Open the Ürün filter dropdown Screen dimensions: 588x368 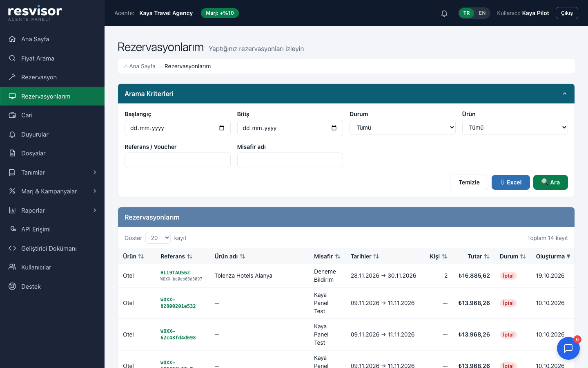coord(515,128)
